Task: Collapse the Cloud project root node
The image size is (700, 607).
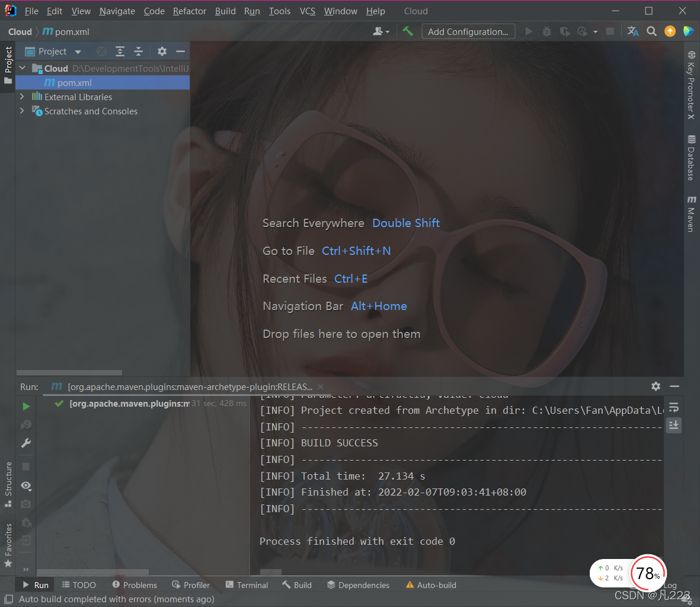Action: tap(23, 68)
